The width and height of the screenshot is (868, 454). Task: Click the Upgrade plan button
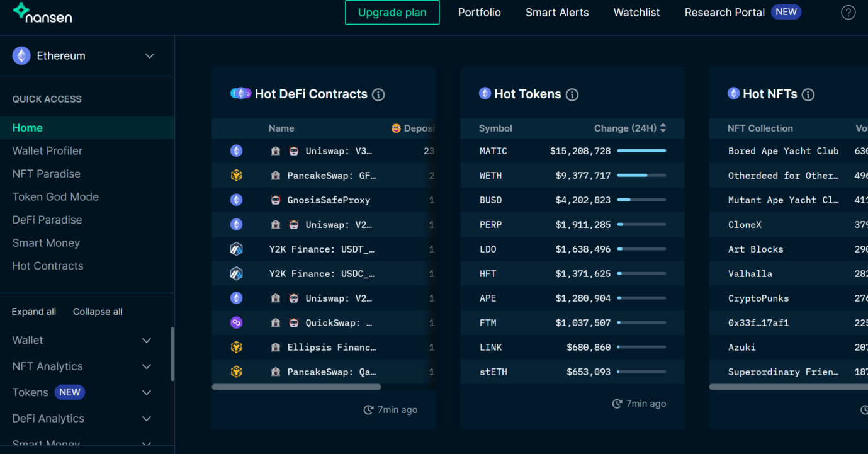[392, 13]
